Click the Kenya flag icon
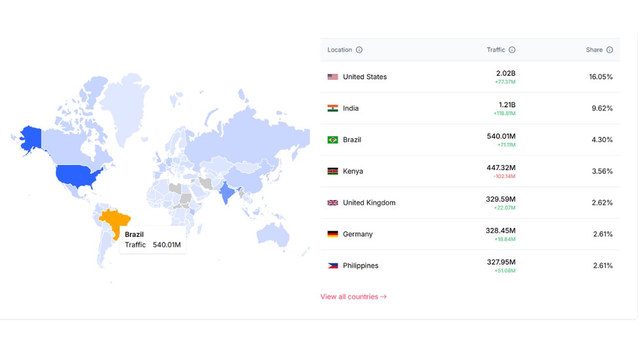The image size is (644, 358). click(332, 171)
